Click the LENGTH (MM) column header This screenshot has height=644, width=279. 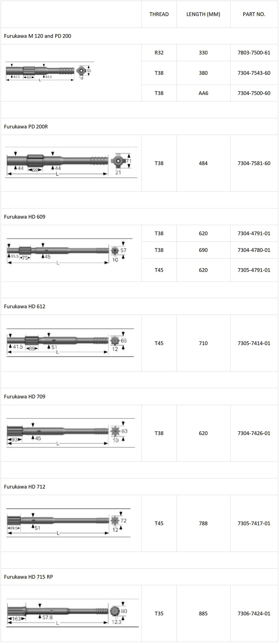pyautogui.click(x=203, y=14)
